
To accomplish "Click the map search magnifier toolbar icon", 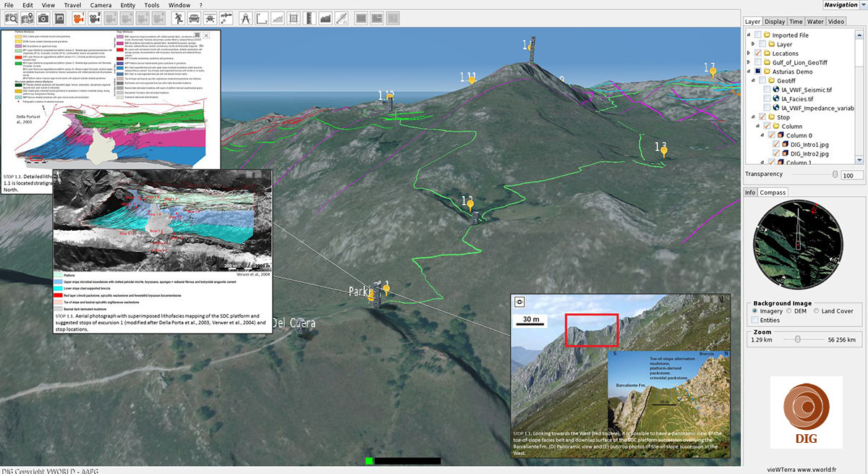I will point(12,17).
